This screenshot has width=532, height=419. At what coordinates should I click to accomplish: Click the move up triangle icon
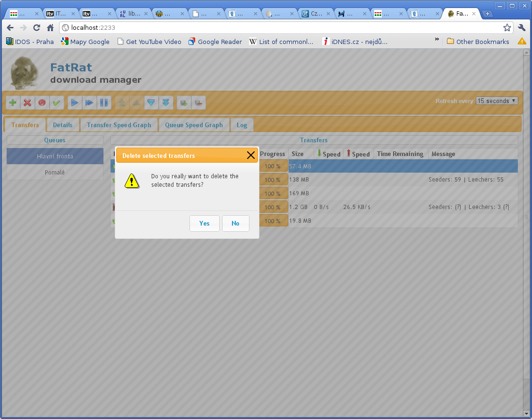point(137,103)
